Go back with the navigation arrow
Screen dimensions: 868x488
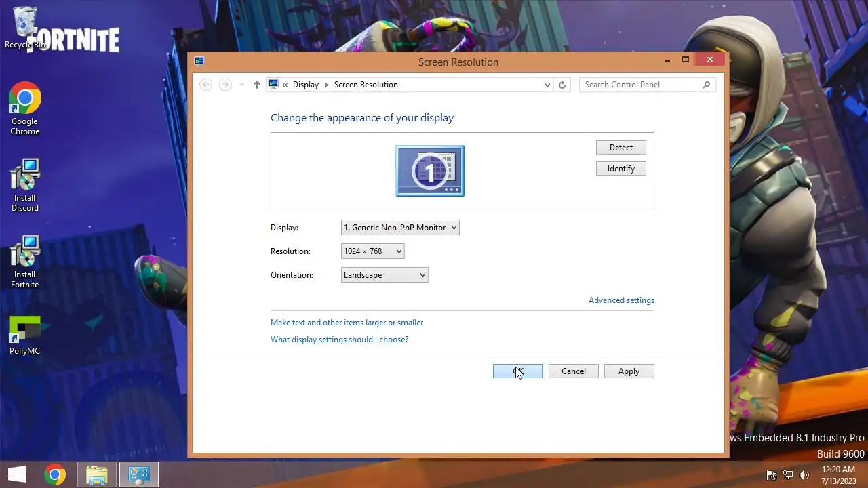[x=206, y=85]
